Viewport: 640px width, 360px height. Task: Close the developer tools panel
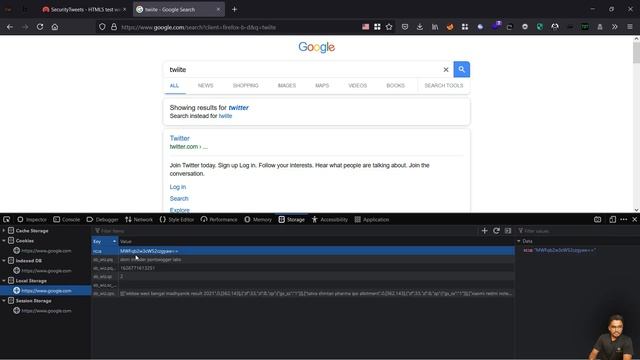[635, 220]
